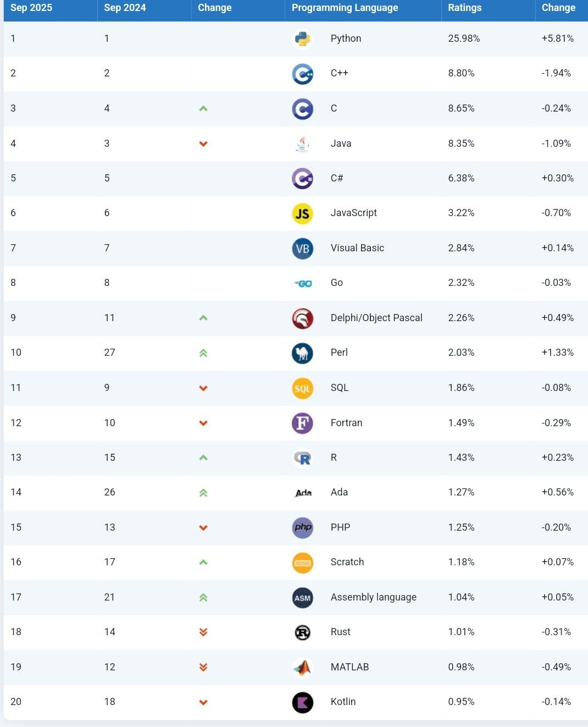This screenshot has width=588, height=727.
Task: Click the Scratch language name
Action: coord(347,562)
